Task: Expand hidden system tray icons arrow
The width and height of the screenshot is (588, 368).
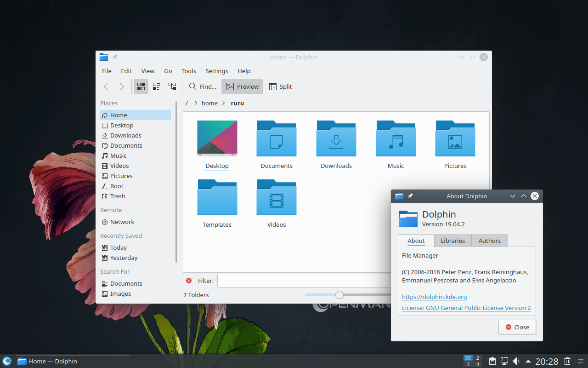Action: coord(528,361)
